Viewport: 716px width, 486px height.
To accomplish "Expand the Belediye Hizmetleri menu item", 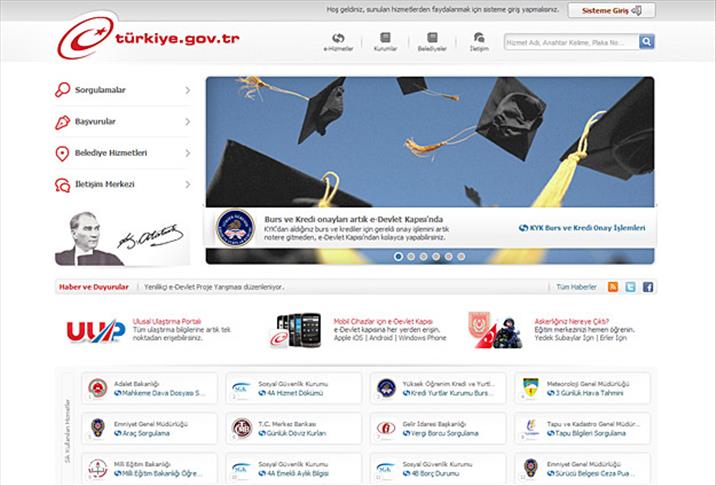I will tap(122, 153).
